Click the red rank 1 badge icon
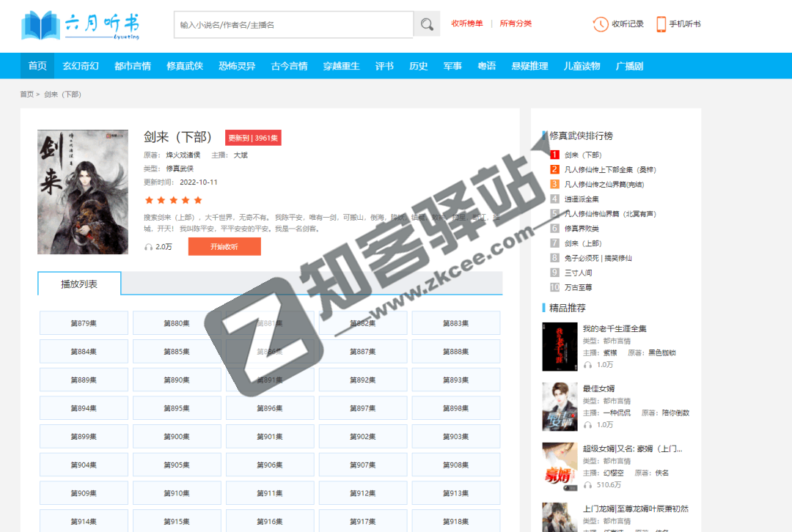792x532 pixels. [554, 155]
